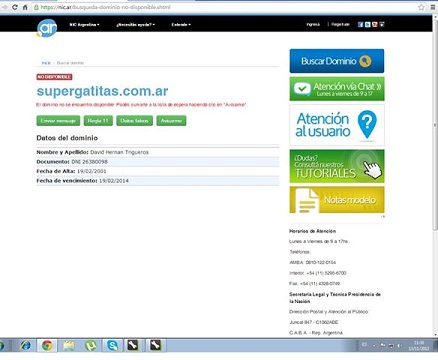
Task: Click the Ingresá link in the header
Action: 313,24
